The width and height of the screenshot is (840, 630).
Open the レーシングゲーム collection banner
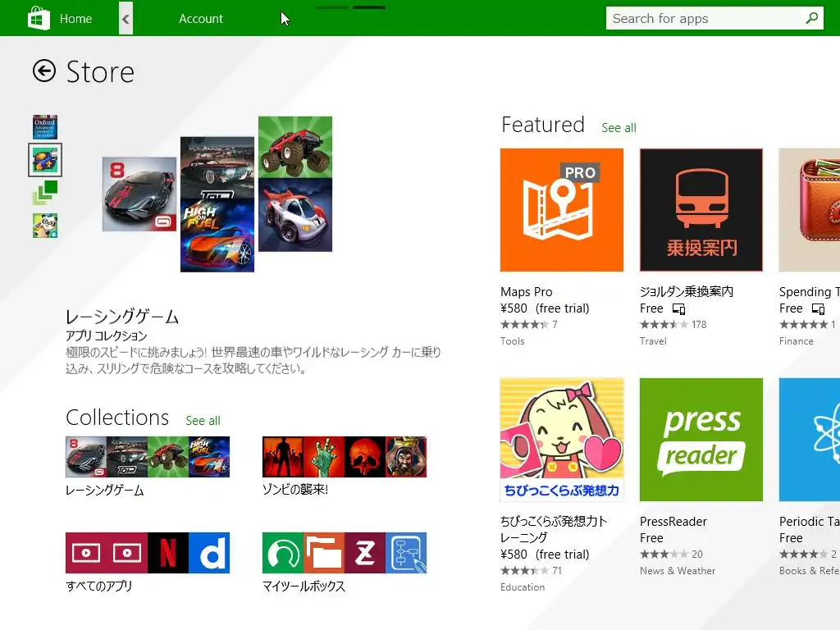click(148, 457)
